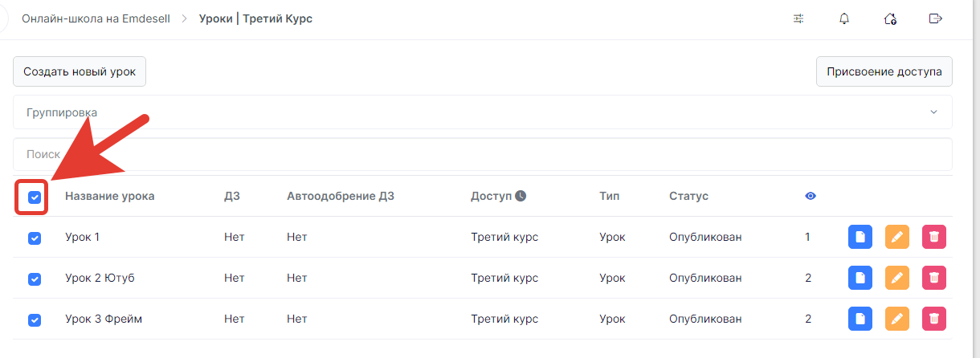Screen dimensions: 980x358
Task: Uncheck the checkbox for Урок 1
Action: click(35, 238)
